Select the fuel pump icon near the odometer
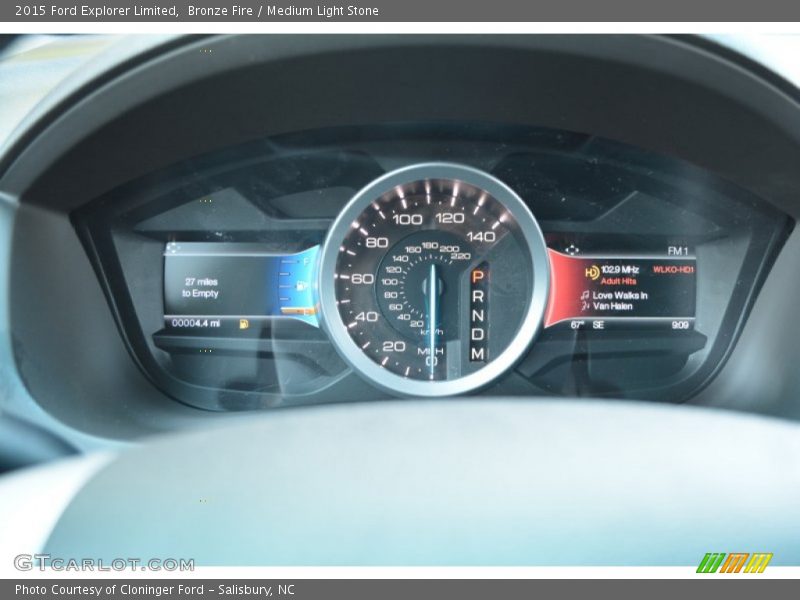Image resolution: width=800 pixels, height=600 pixels. (243, 322)
